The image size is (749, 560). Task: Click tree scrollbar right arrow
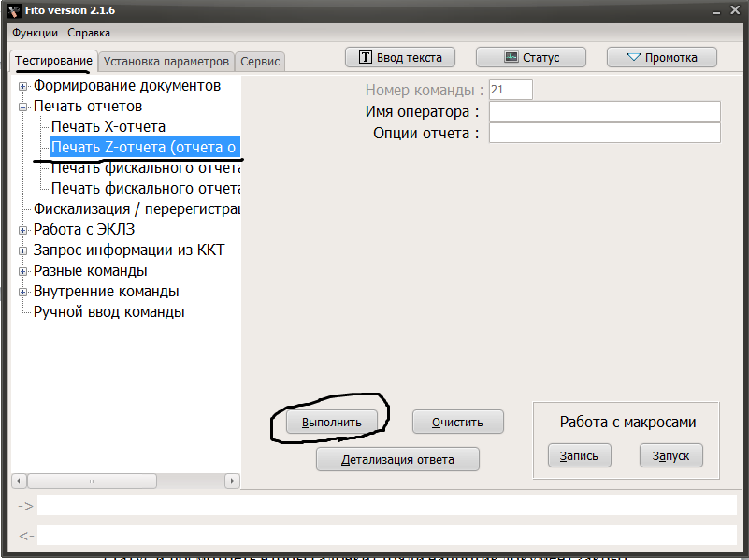[x=232, y=481]
